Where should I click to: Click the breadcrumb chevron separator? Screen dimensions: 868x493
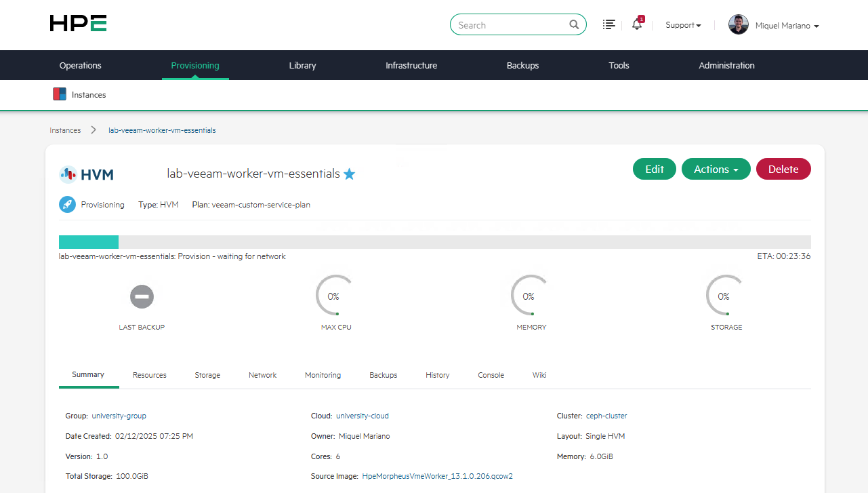pos(94,130)
